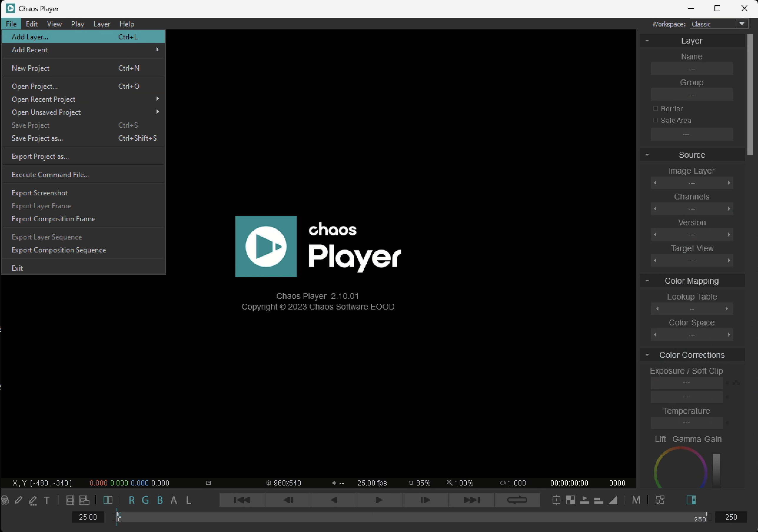Select the pencil draw tool

(19, 500)
